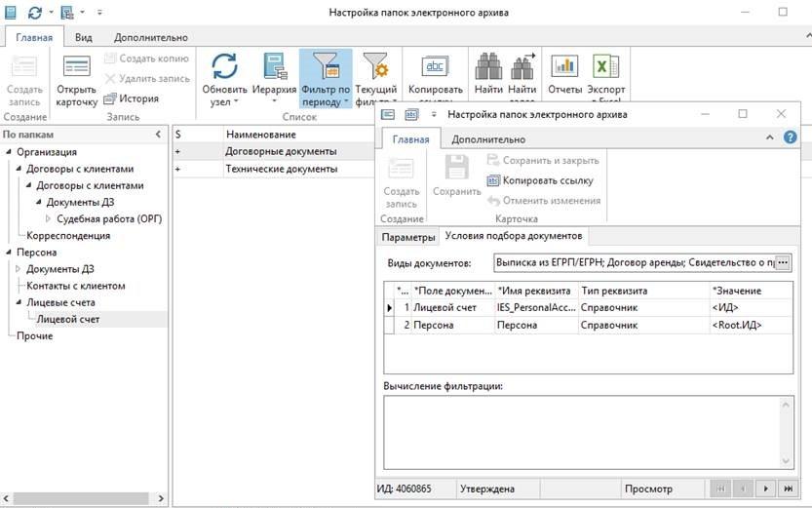The width and height of the screenshot is (812, 508).
Task: Collapse the Организация tree node
Action: tap(9, 152)
